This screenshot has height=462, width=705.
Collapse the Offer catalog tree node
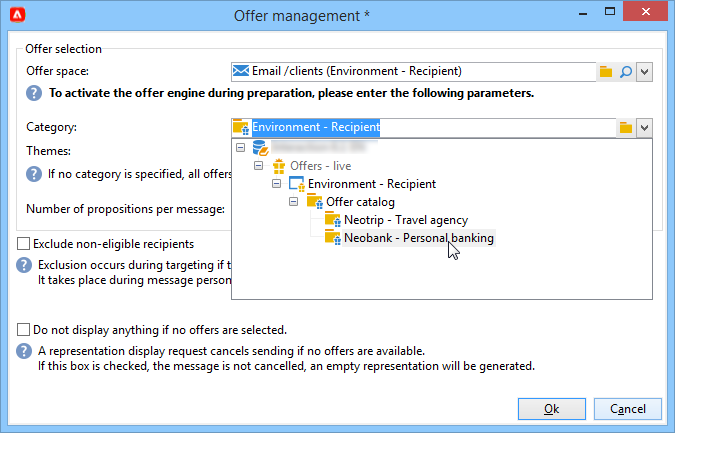point(294,202)
